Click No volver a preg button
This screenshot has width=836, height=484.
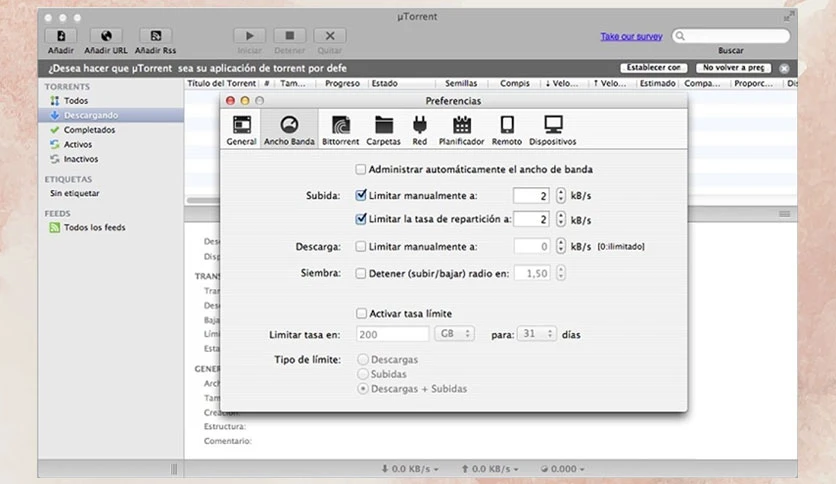coord(734,68)
